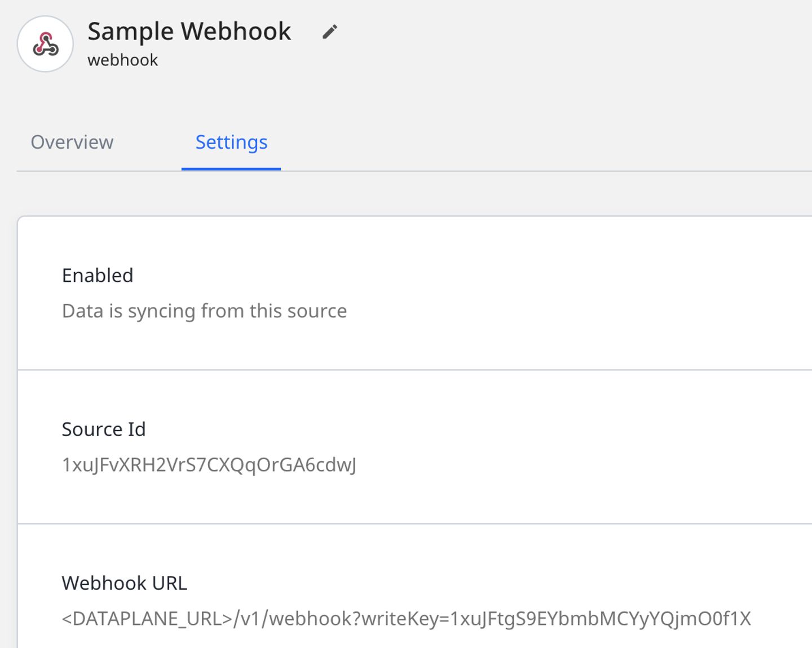Switch to the Overview tab
Image resolution: width=812 pixels, height=648 pixels.
[x=72, y=143]
